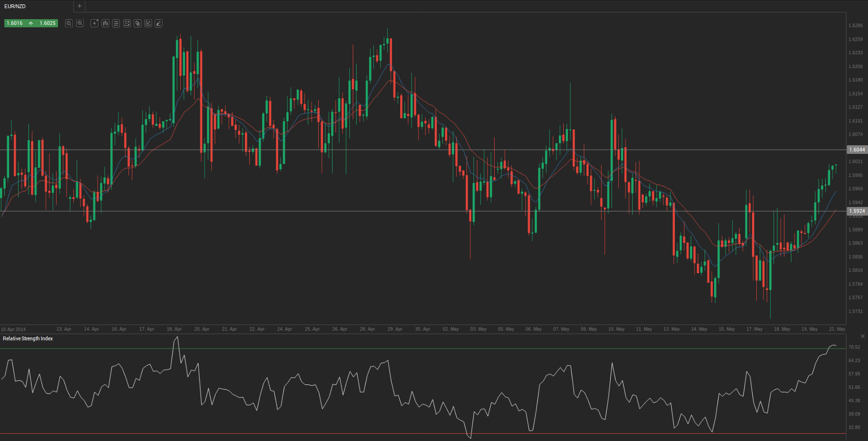The height and width of the screenshot is (441, 868).
Task: Open the 4H timeframe selector
Action: point(94,23)
